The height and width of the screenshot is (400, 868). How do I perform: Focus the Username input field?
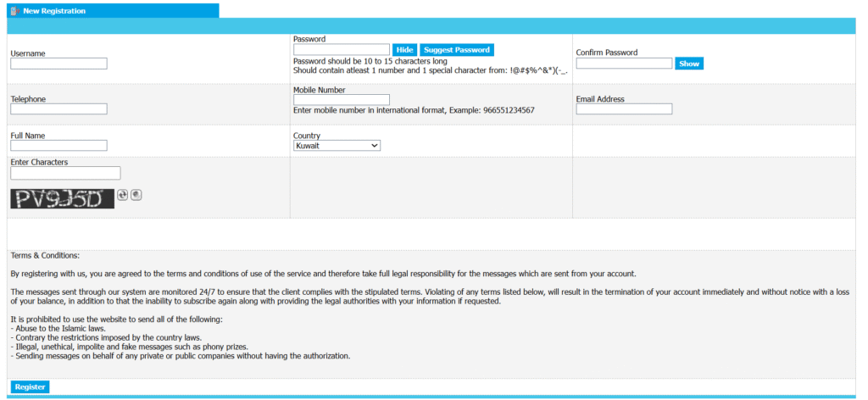pos(58,64)
